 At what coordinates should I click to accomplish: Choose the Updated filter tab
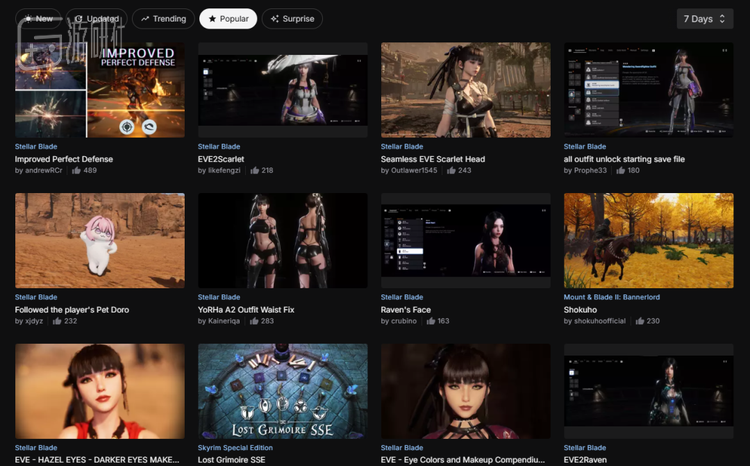coord(97,19)
